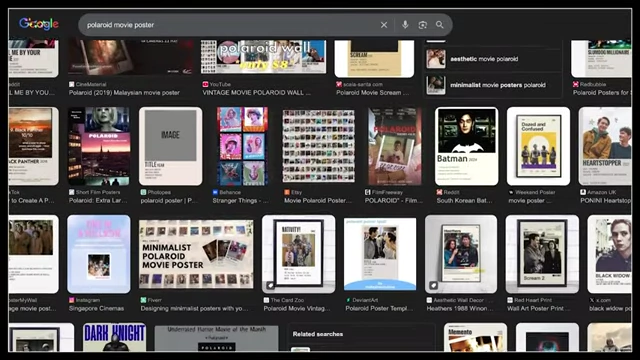Click the Instagram source icon
The width and height of the screenshot is (640, 360).
[x=71, y=300]
